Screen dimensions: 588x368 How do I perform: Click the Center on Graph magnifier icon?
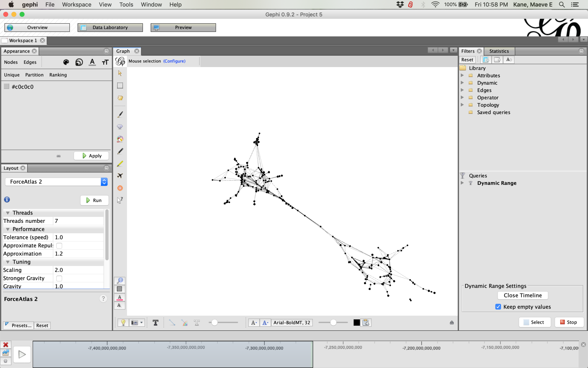pos(120,280)
